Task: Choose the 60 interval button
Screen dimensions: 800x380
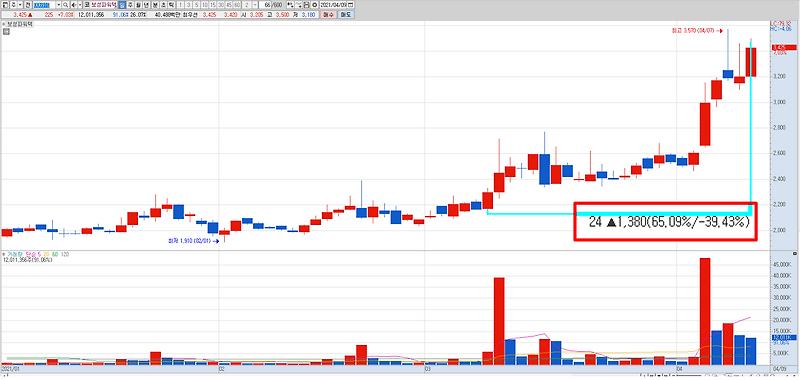Action: (237, 5)
